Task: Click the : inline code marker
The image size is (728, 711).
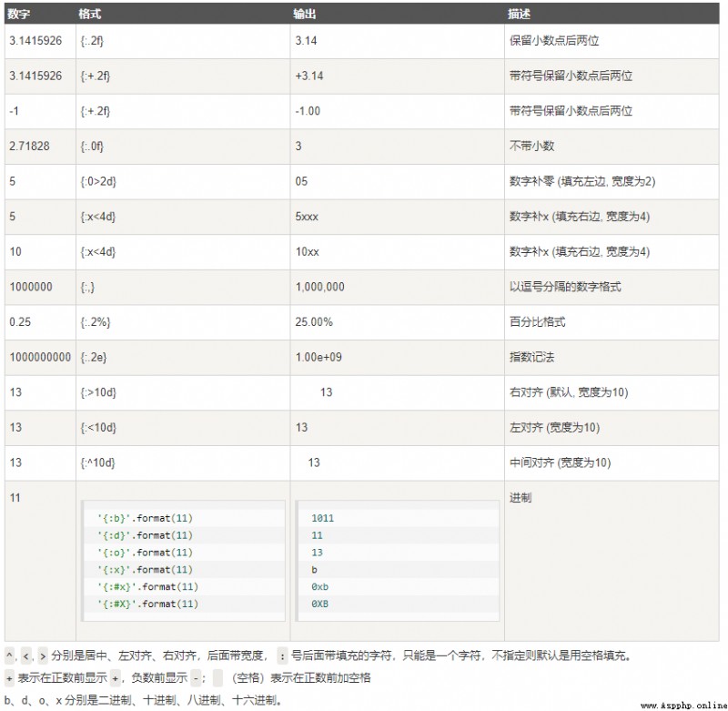Action: pyautogui.click(x=282, y=656)
